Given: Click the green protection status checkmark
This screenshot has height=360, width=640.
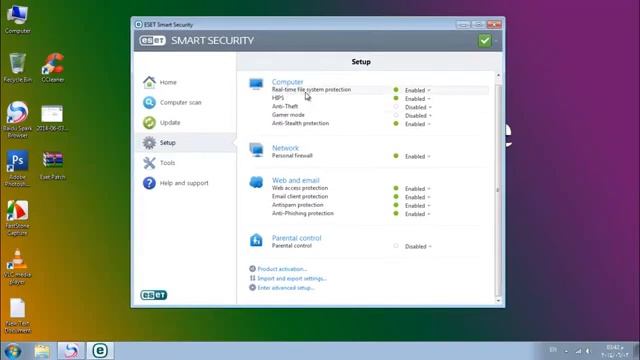Looking at the screenshot, I should (x=484, y=40).
